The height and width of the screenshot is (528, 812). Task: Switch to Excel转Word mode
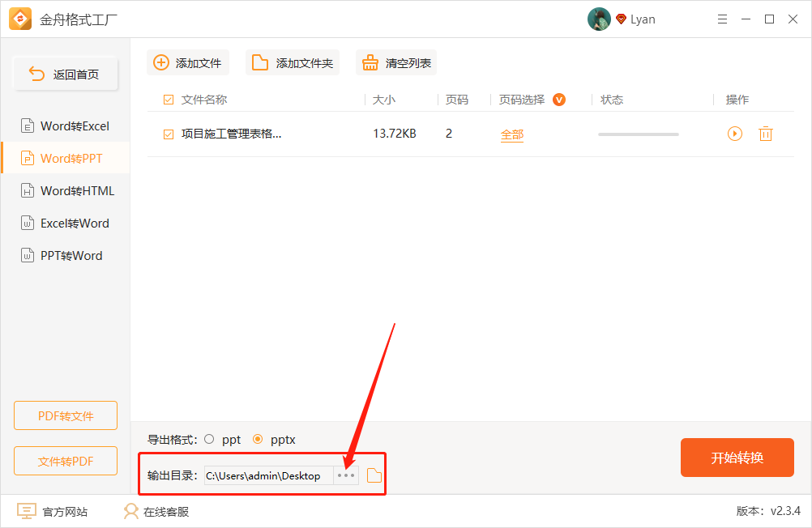tap(66, 224)
